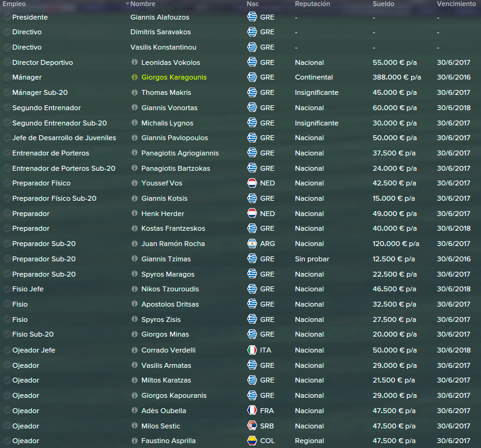The image size is (481, 448).
Task: Open Vasilis Konstantinou profile
Action: click(x=163, y=47)
